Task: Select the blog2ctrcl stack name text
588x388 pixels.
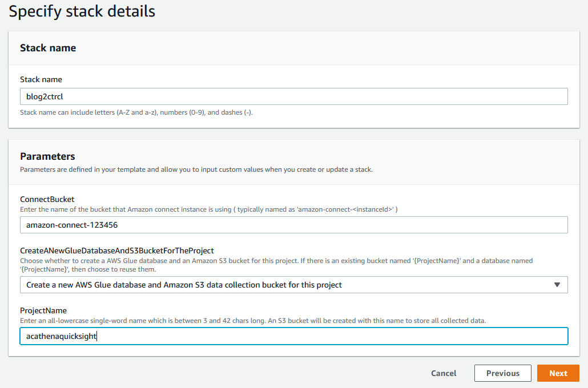Action: click(x=45, y=96)
